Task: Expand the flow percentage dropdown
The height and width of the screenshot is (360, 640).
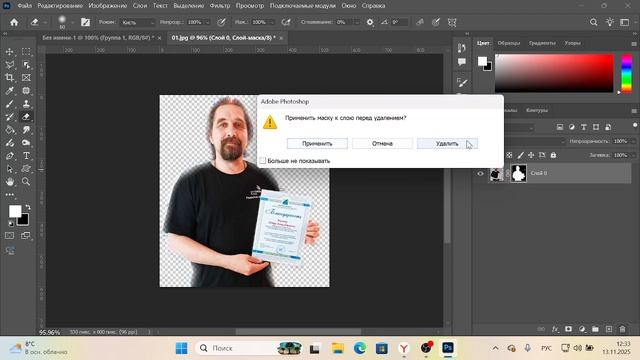Action: pyautogui.click(x=272, y=22)
